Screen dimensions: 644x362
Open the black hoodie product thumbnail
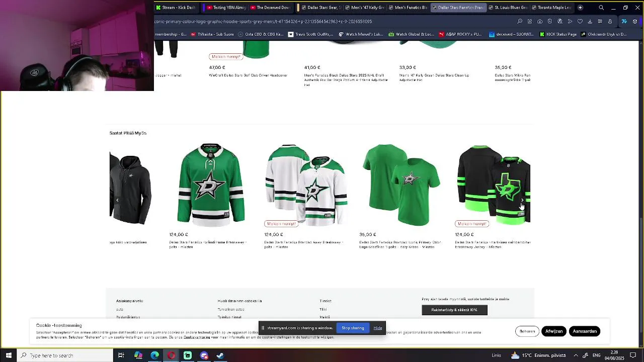(130, 189)
